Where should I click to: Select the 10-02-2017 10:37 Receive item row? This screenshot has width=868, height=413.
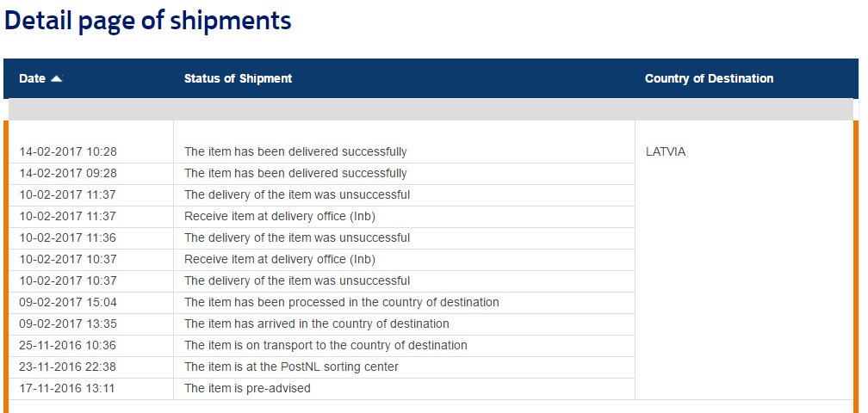click(x=280, y=259)
